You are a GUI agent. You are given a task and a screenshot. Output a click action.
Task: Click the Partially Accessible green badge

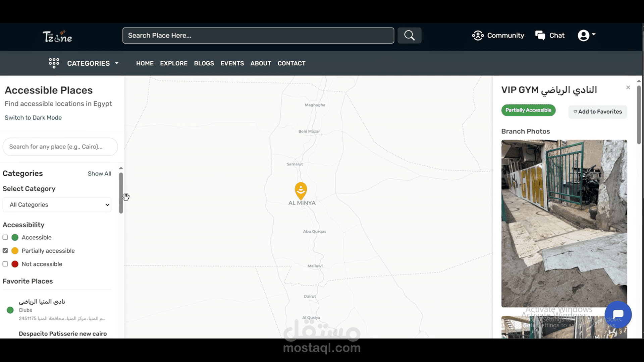coord(528,110)
